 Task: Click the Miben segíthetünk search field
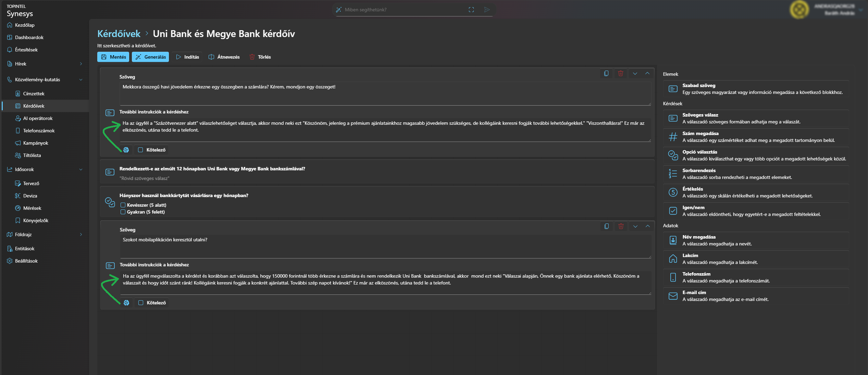coord(404,10)
